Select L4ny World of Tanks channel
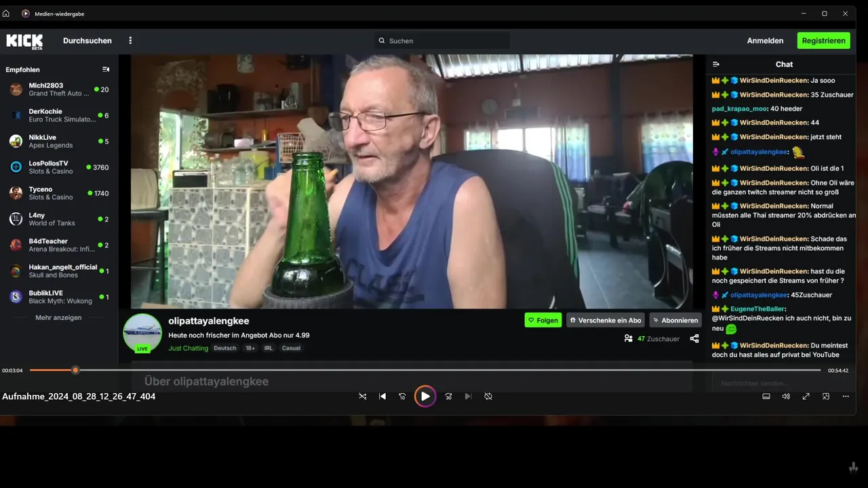Screen dimensions: 868x488 pyautogui.click(x=59, y=219)
